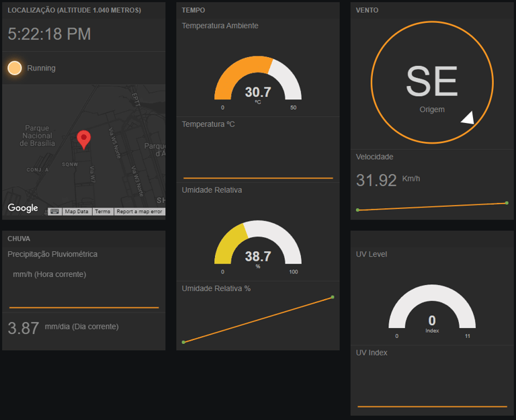The image size is (516, 420).
Task: Click the red location pin on map
Action: coord(83,140)
